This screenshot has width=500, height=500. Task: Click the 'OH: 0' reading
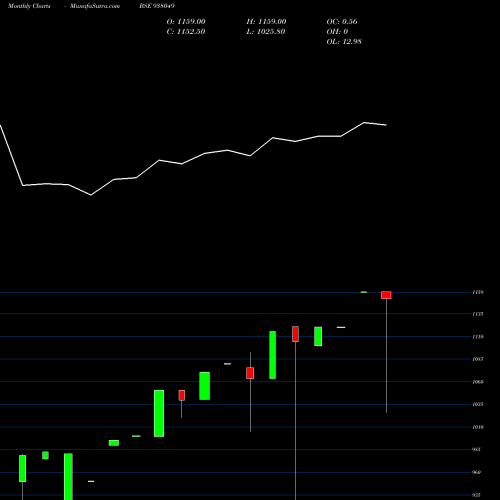pos(337,32)
